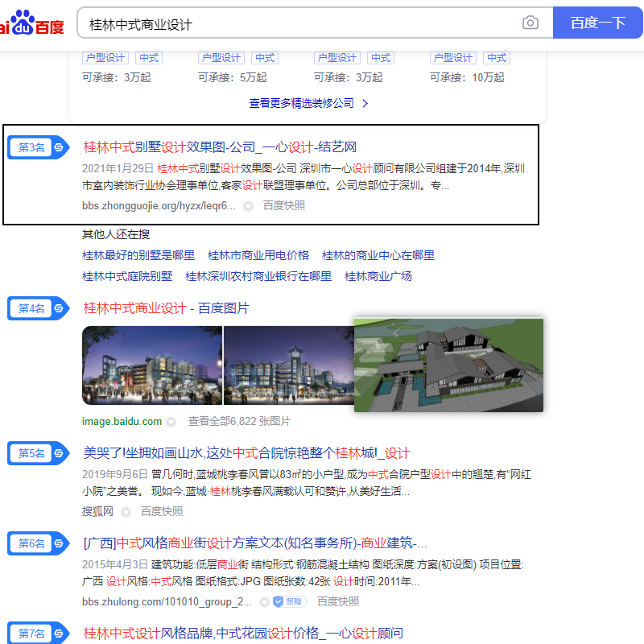Expand dropdown next to bbs.zhongguojie.org URL

point(248,206)
